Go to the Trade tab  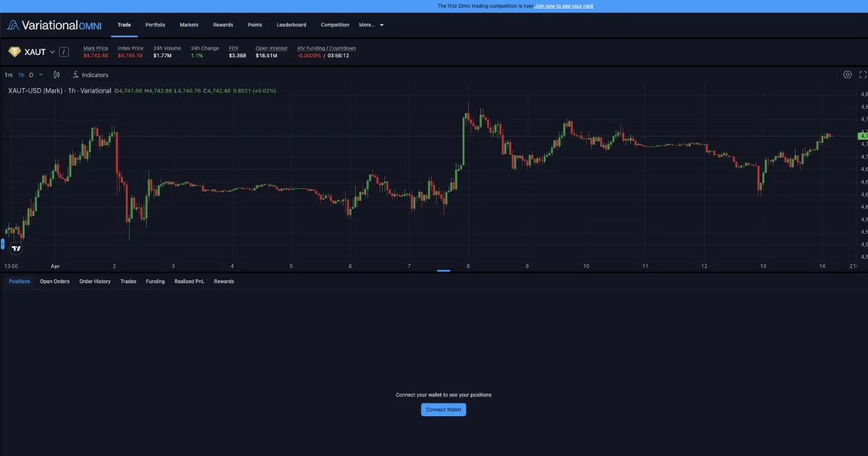pyautogui.click(x=124, y=25)
